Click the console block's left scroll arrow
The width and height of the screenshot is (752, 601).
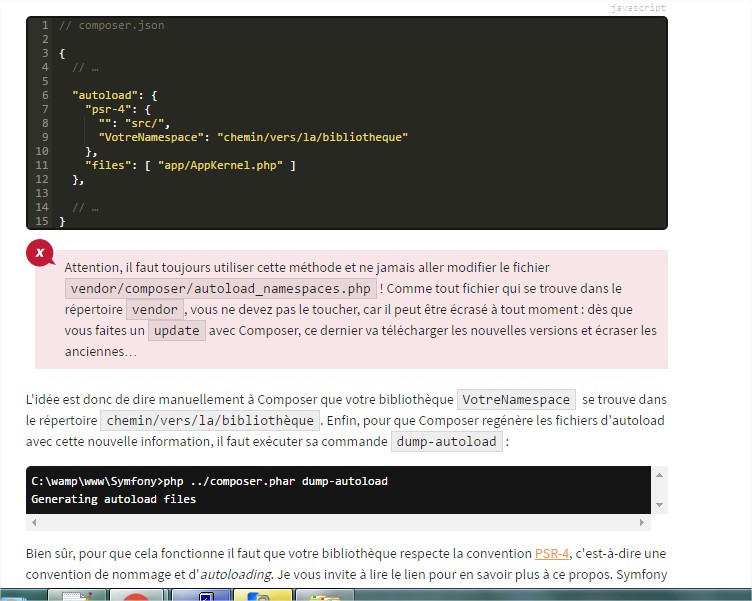click(33, 523)
